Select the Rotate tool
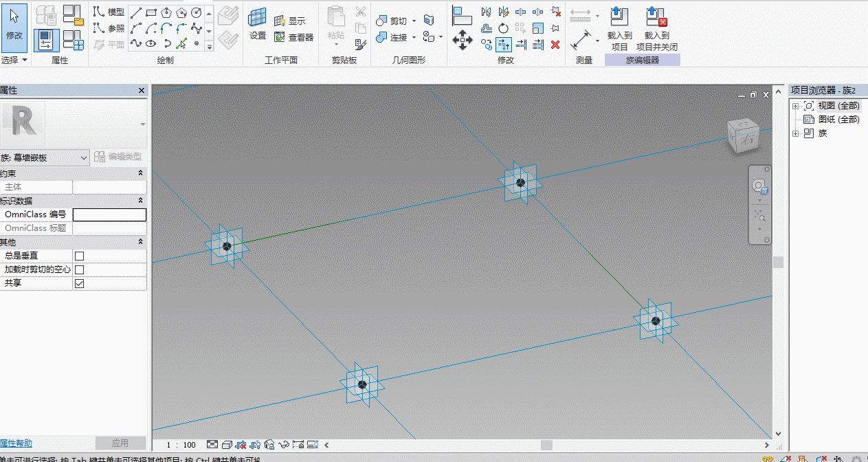 (504, 28)
